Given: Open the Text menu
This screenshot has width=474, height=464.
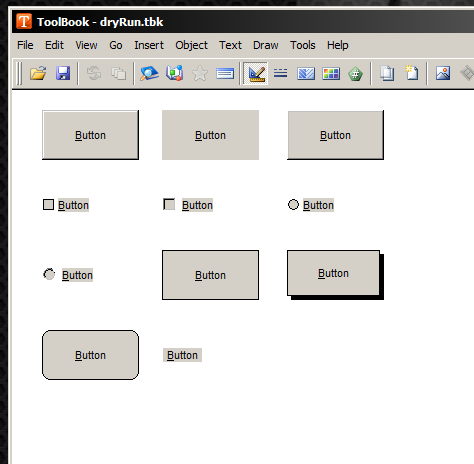Looking at the screenshot, I should click(x=230, y=45).
